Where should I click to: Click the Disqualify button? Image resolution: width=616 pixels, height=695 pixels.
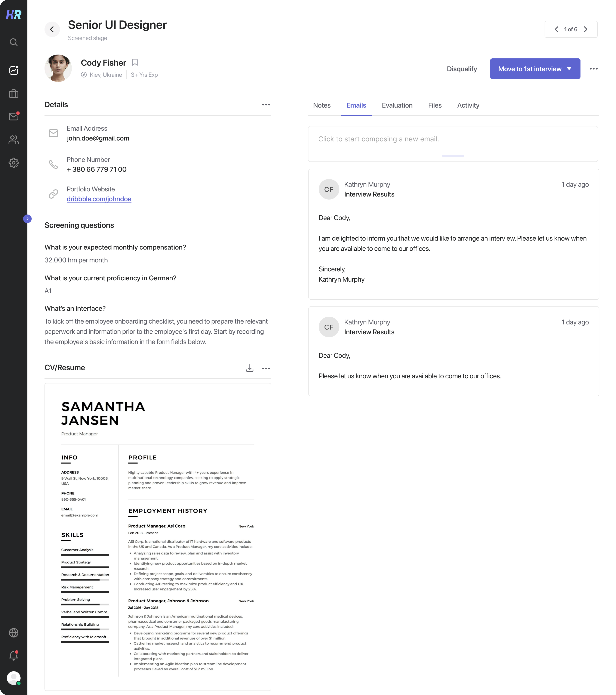tap(462, 68)
